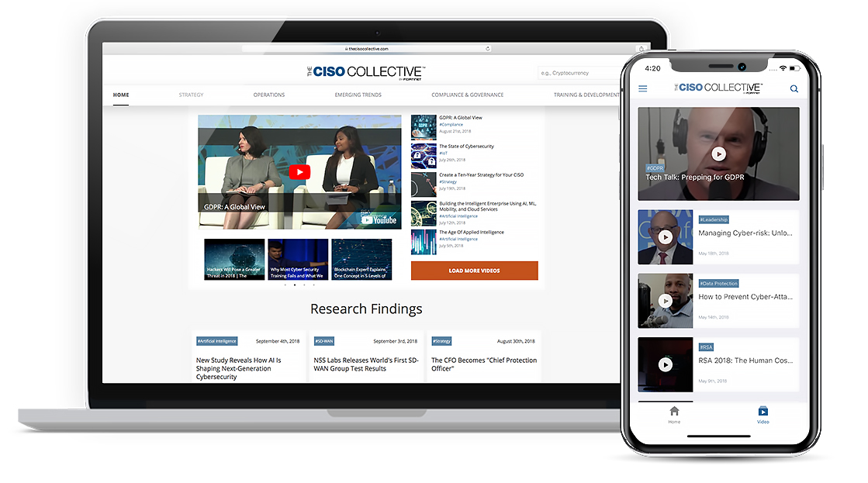Open The Age of Applied Intelligence link
The image size is (868, 483).
coord(472,233)
